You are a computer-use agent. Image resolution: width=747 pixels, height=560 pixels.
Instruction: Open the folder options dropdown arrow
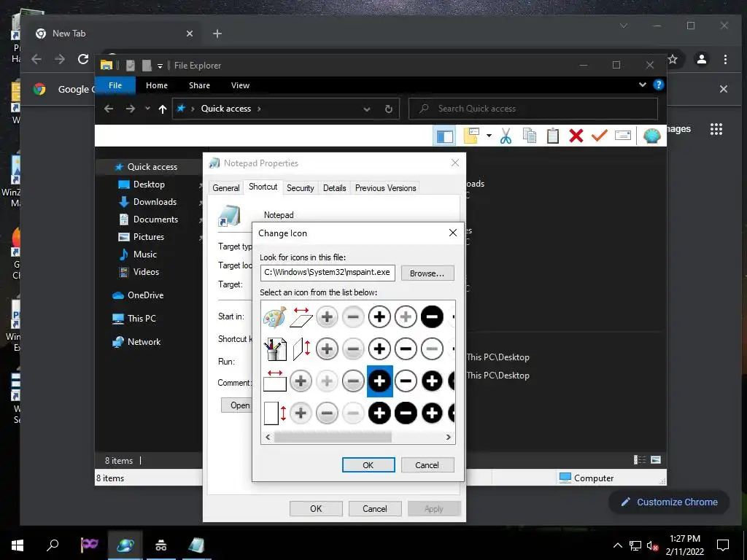(489, 136)
